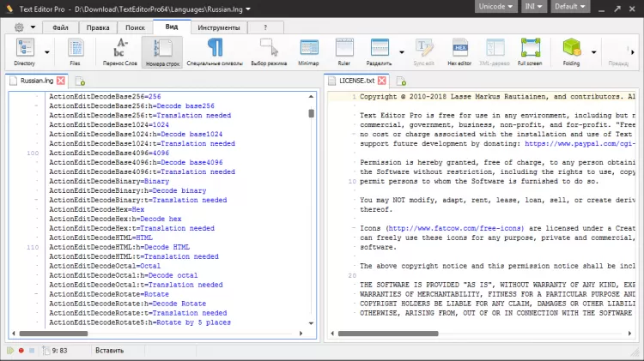The image size is (644, 361).
Task: Open the Поиск menu tab
Action: pyautogui.click(x=135, y=27)
